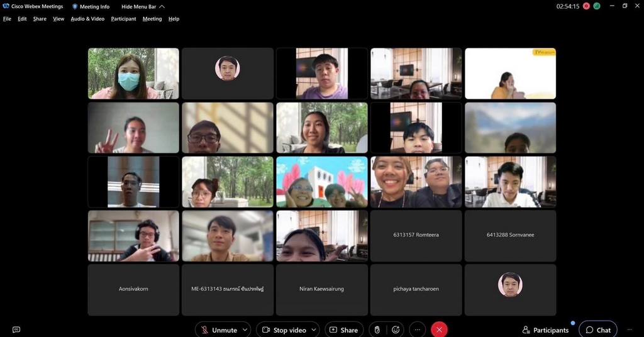
Task: Open video options arrow beside Stop video
Action: pos(314,329)
